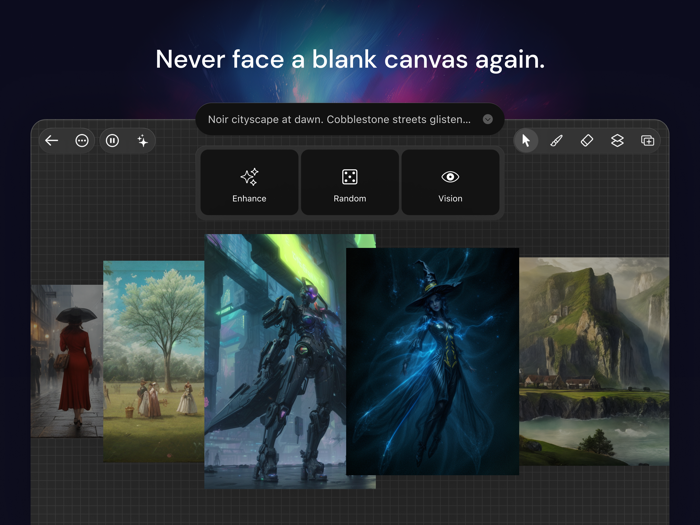Select the pointer cursor tool
This screenshot has height=525, width=700.
click(x=526, y=141)
